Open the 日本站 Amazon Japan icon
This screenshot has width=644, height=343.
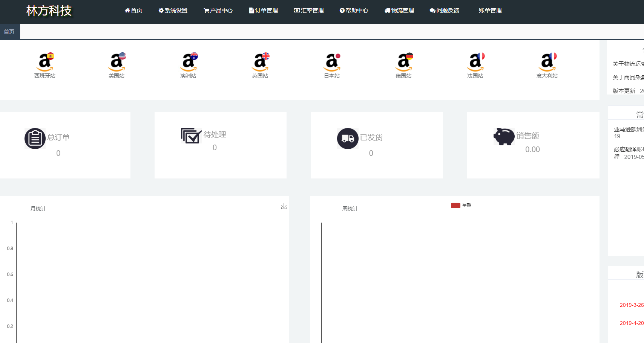click(332, 62)
